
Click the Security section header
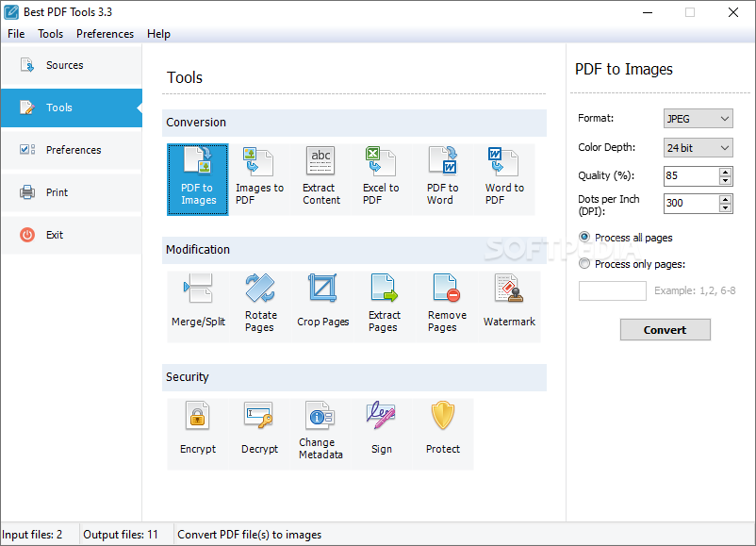pyautogui.click(x=354, y=377)
